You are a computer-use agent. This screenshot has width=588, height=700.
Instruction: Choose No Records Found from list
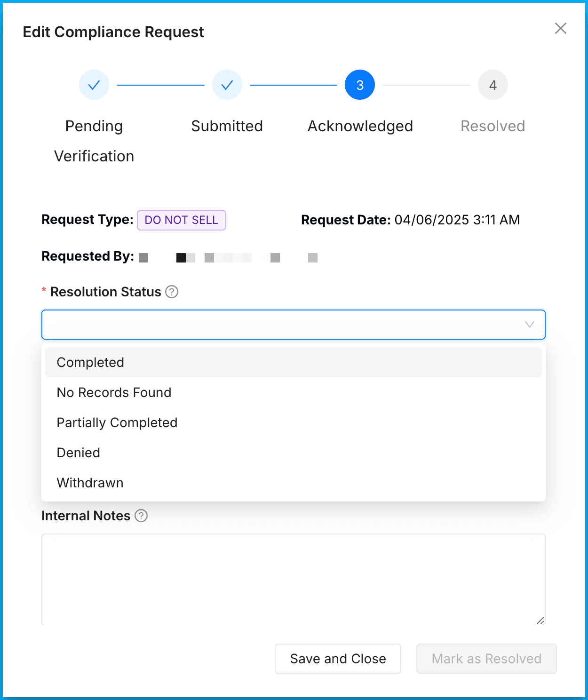coord(114,393)
